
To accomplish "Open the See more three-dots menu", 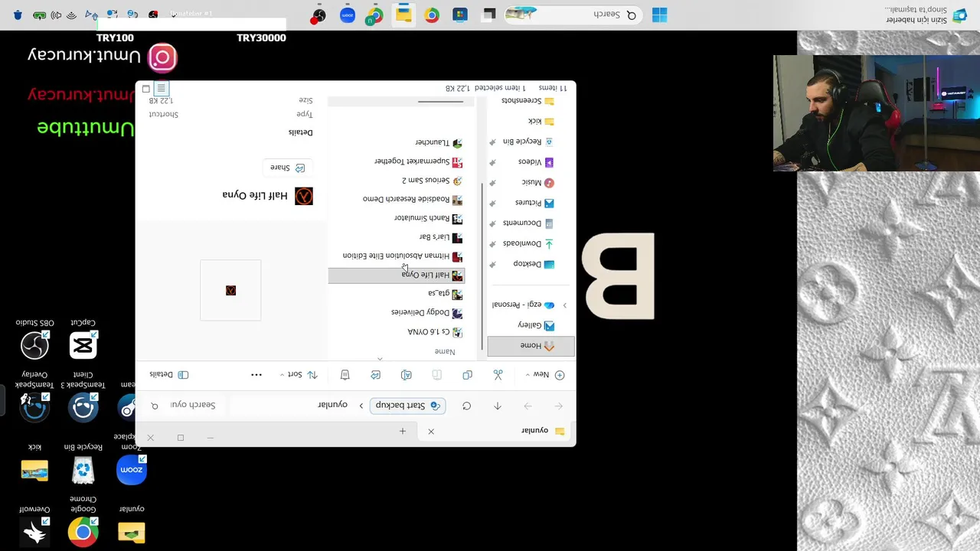I will 256,375.
